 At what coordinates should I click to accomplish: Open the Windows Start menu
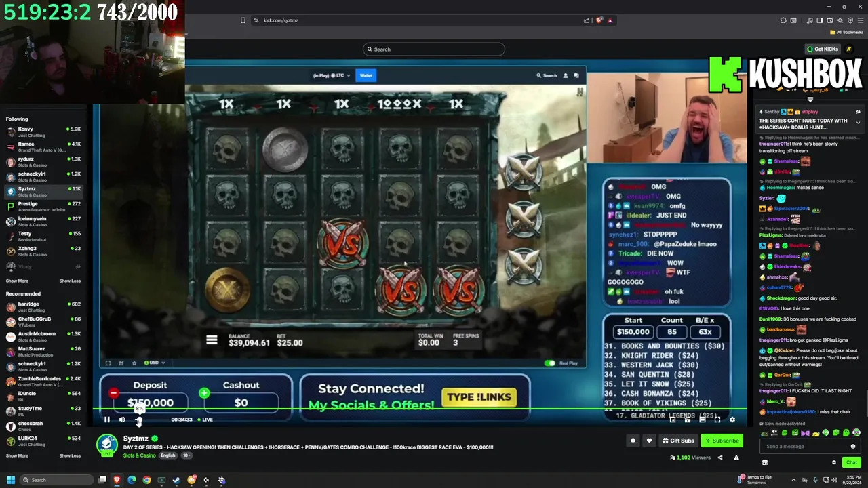click(10, 480)
